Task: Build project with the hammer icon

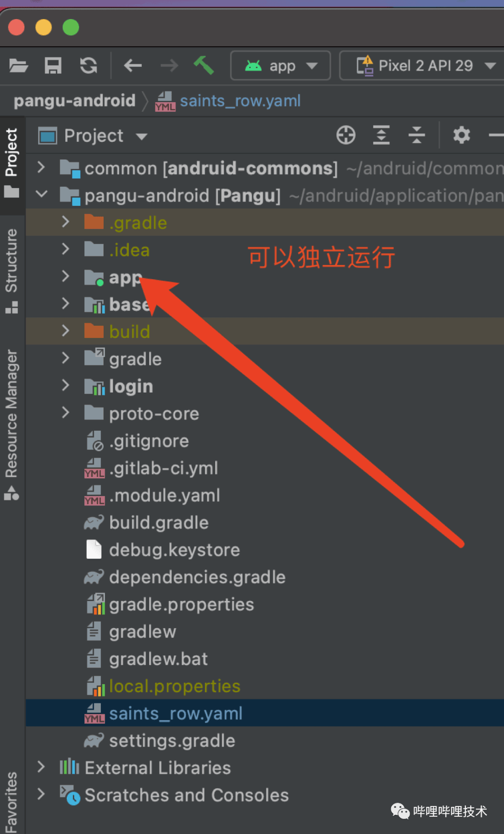Action: [203, 65]
